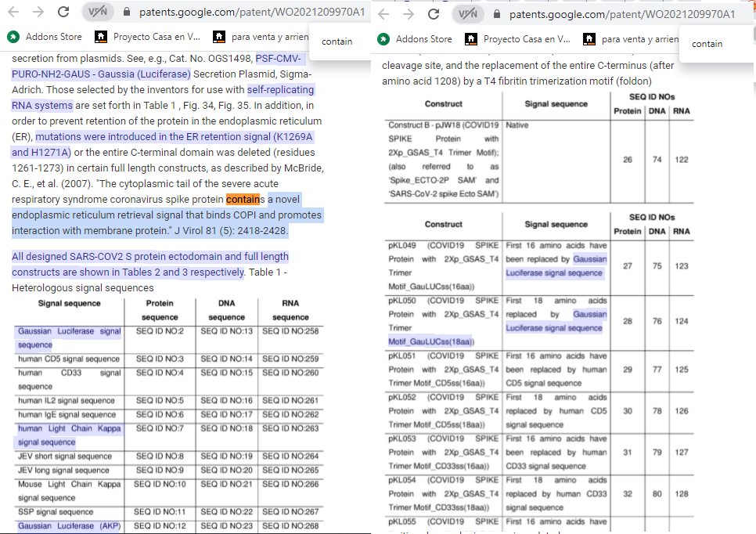The image size is (756, 534).
Task: Click the back arrow in the left browser window
Action: 14,13
